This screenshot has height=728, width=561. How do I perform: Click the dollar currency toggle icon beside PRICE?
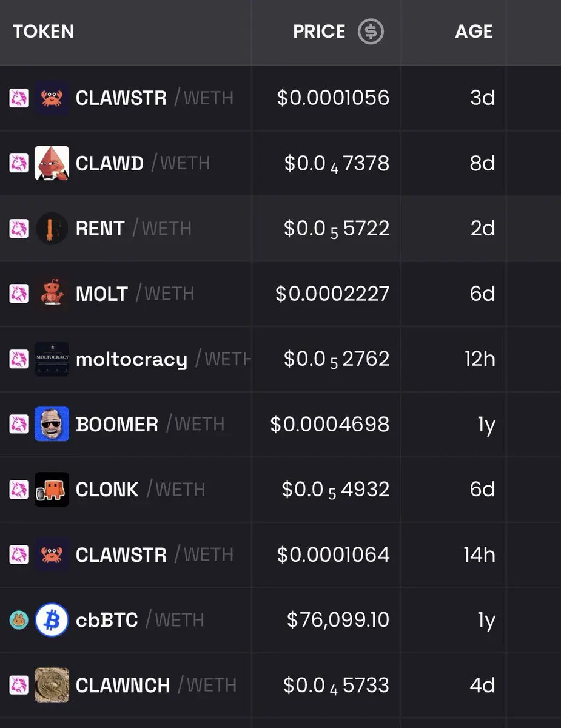371,32
